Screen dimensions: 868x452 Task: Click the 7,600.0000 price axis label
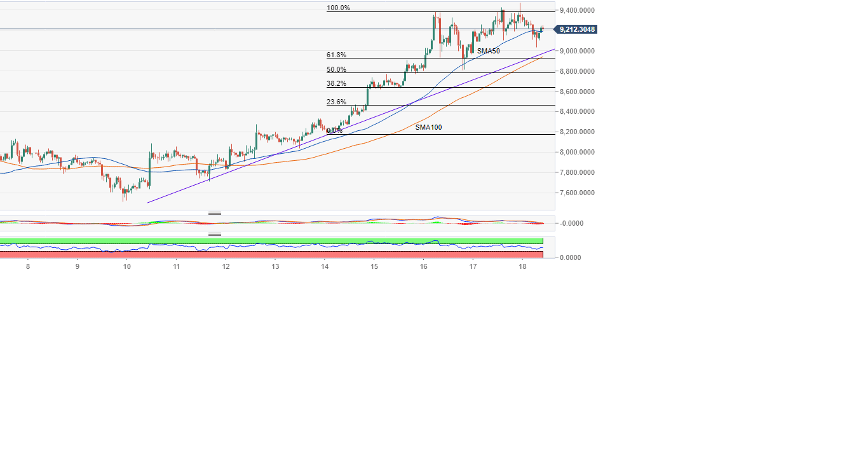[577, 193]
